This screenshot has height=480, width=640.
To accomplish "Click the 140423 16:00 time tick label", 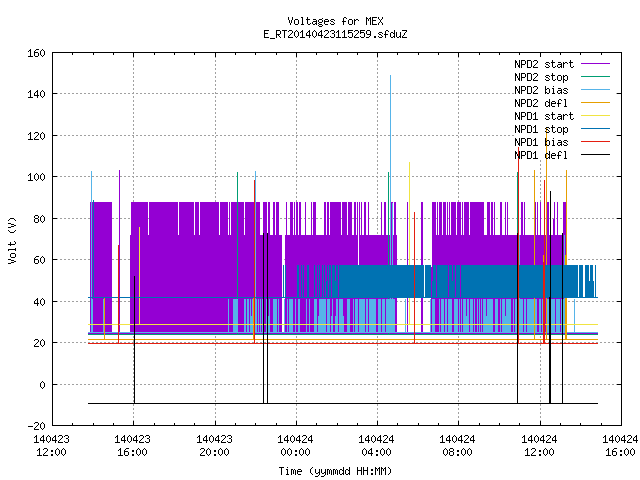I will 132,445.
